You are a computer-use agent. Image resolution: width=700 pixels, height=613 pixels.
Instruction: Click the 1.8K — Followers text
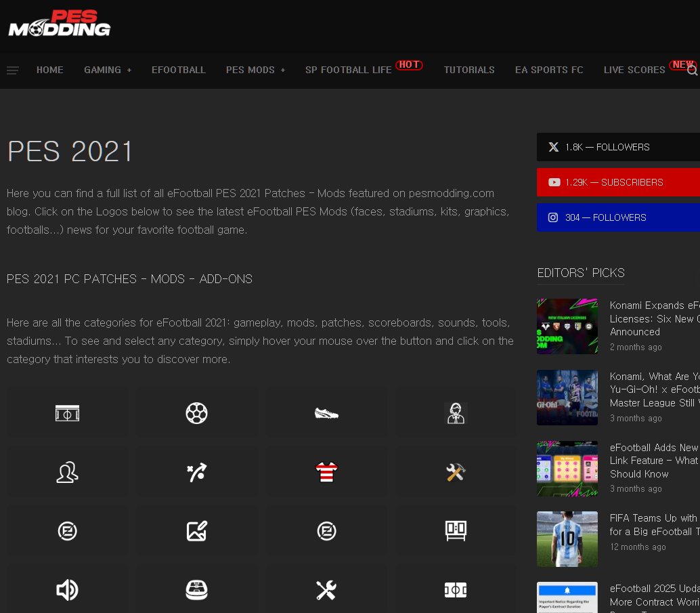[607, 147]
